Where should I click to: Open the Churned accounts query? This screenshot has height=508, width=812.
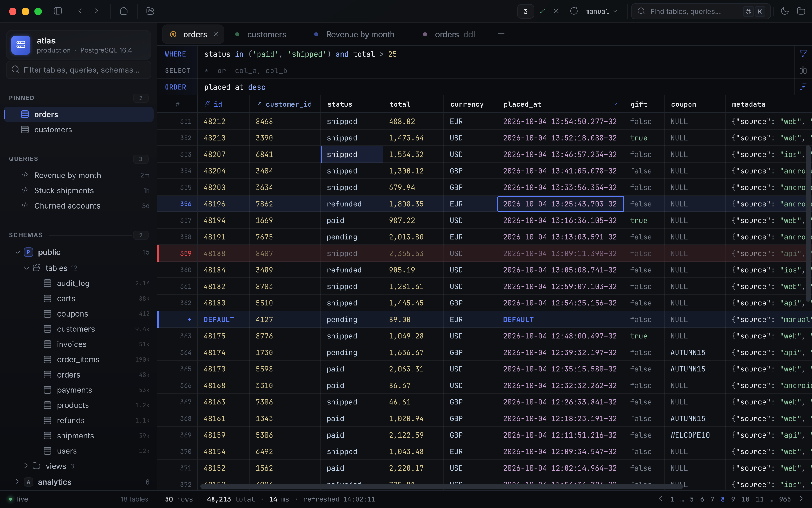pos(79,206)
